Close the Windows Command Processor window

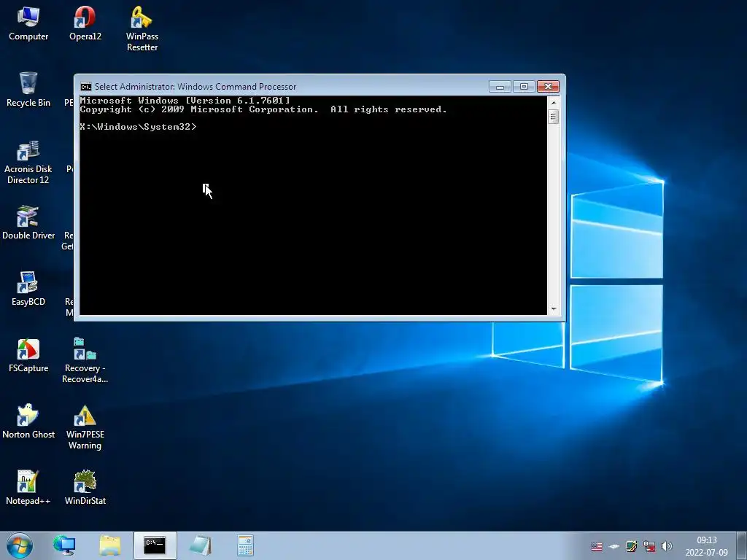pos(548,87)
